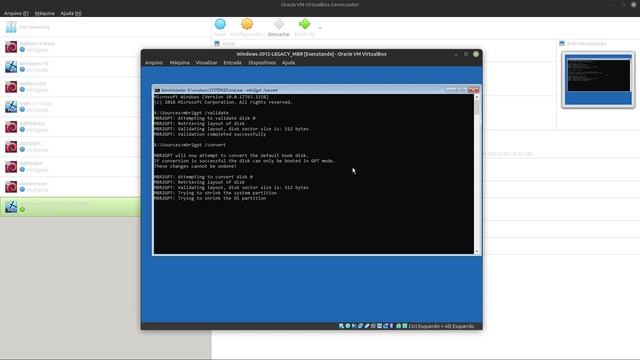Click the VM preview thumbnail in Pré-Visualização
This screenshot has height=360, width=640.
(x=598, y=80)
